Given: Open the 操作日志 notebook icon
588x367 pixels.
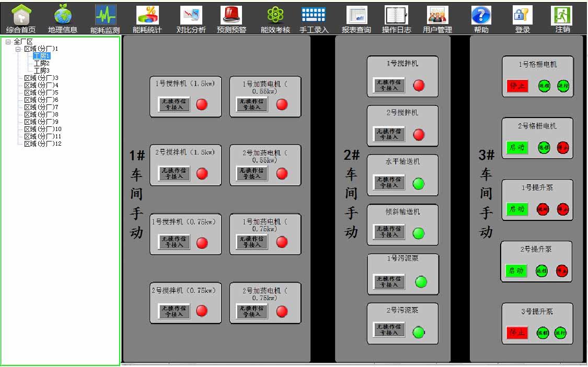Looking at the screenshot, I should 396,15.
